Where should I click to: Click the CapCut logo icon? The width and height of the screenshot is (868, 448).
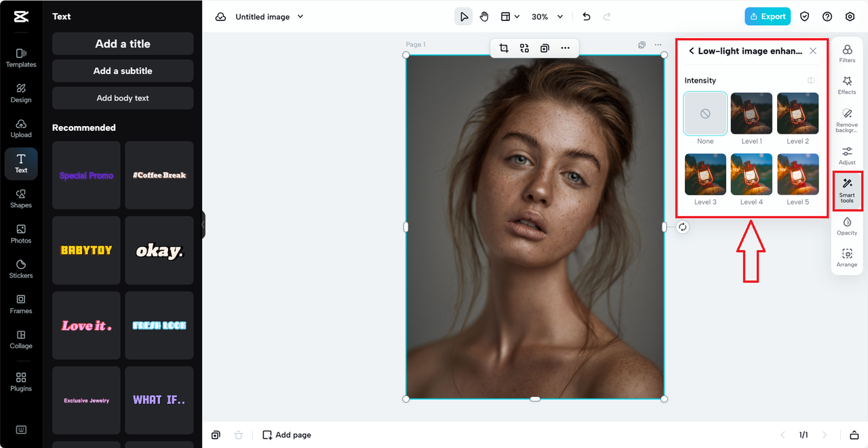tap(20, 17)
